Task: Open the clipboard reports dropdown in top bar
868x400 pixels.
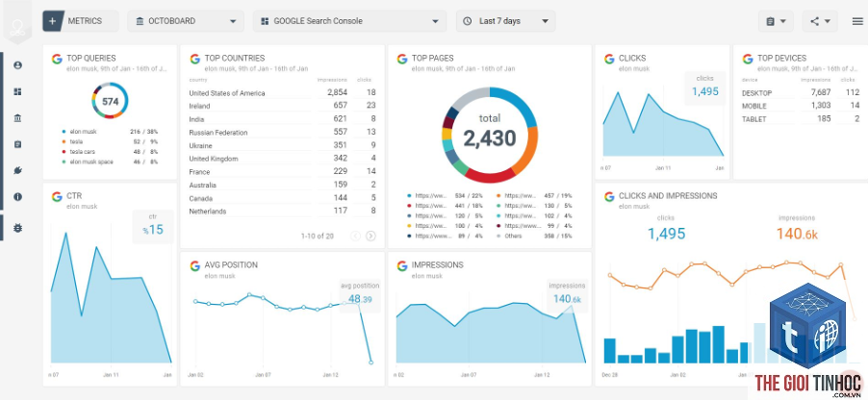Action: (x=776, y=21)
